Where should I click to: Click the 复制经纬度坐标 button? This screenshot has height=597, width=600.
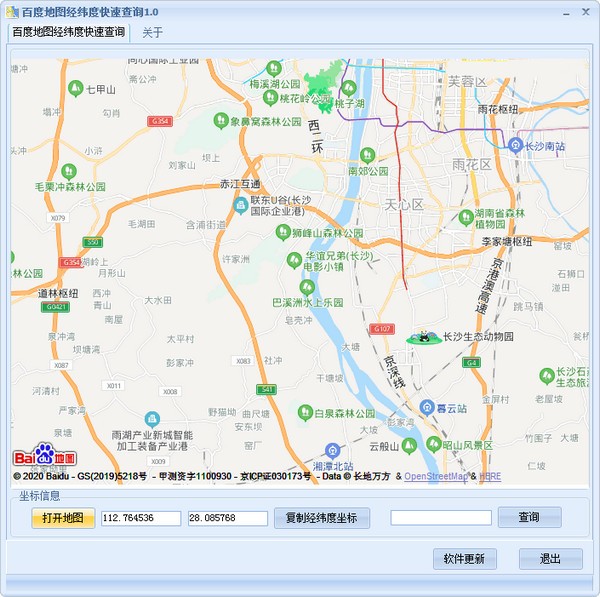pyautogui.click(x=322, y=518)
